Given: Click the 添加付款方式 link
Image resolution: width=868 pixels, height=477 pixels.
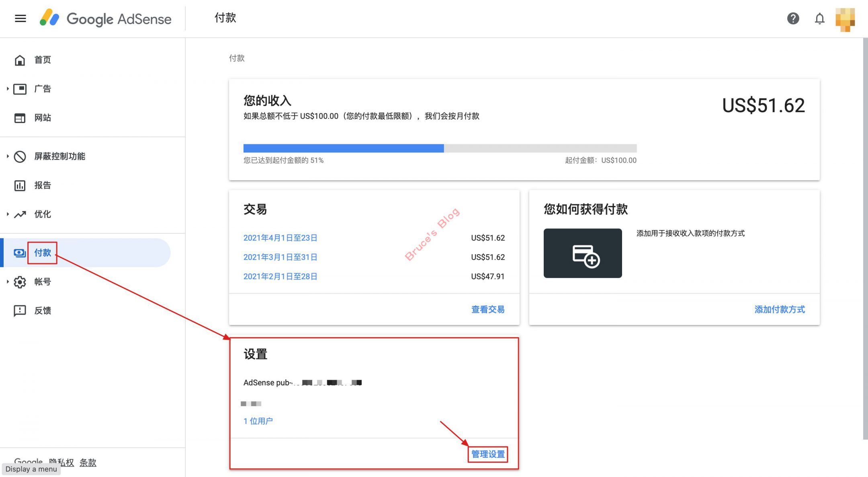Looking at the screenshot, I should click(x=780, y=309).
